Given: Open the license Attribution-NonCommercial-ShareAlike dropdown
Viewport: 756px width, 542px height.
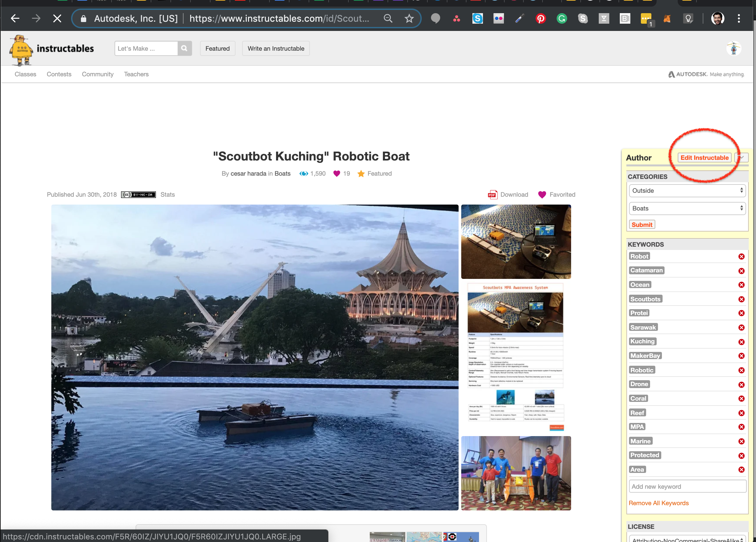Looking at the screenshot, I should 687,539.
